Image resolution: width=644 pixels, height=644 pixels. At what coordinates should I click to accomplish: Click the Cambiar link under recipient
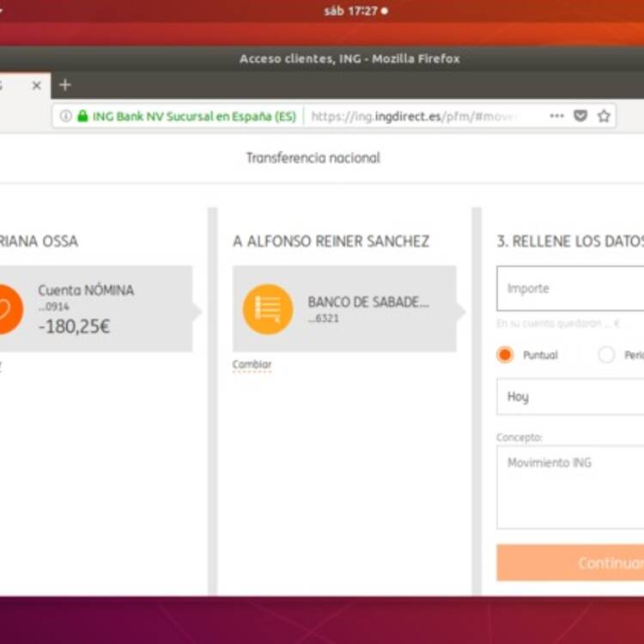252,364
